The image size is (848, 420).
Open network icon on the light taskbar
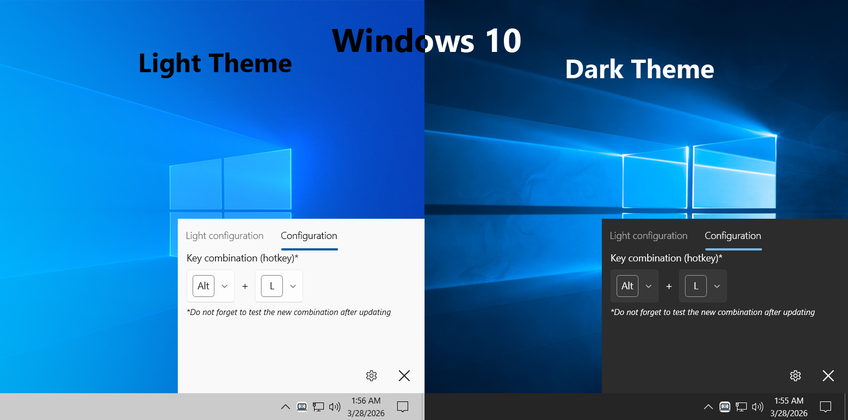pyautogui.click(x=319, y=406)
